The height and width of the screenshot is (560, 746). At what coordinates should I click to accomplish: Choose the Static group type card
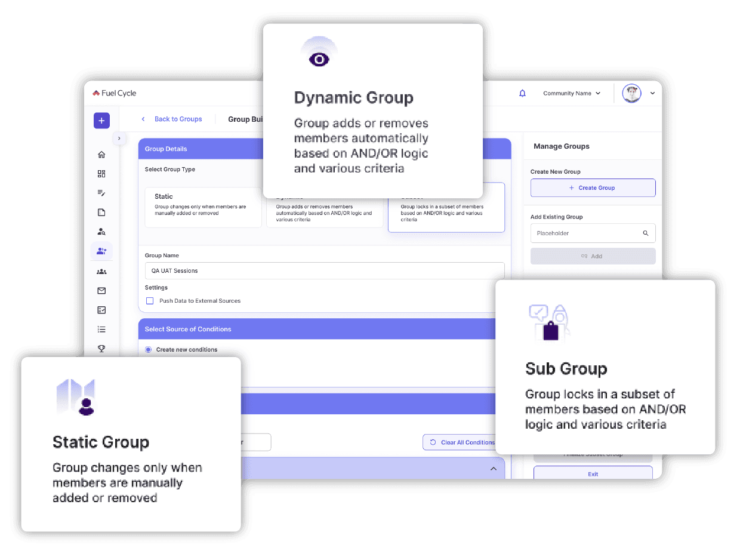click(x=203, y=207)
